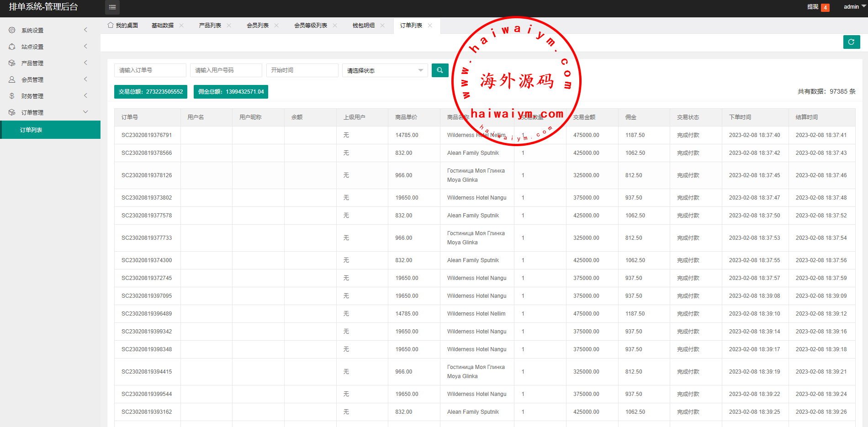Click the 系统设置 gear icon
868x427 pixels.
point(12,30)
